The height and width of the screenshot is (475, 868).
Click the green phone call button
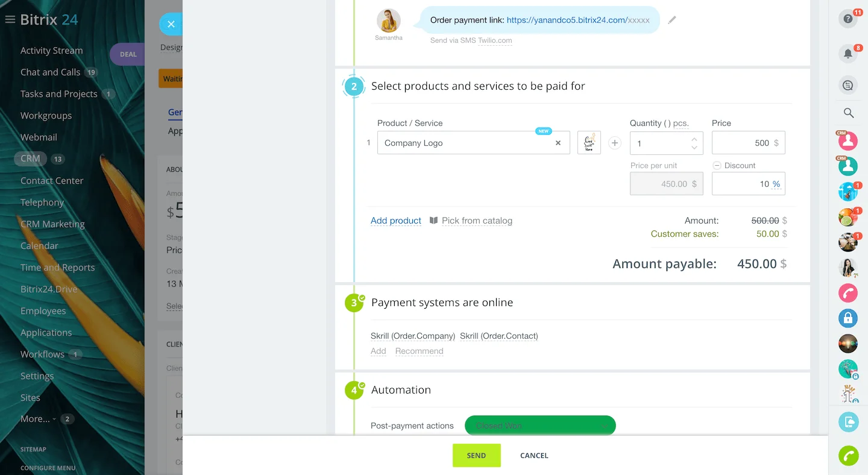tap(848, 456)
